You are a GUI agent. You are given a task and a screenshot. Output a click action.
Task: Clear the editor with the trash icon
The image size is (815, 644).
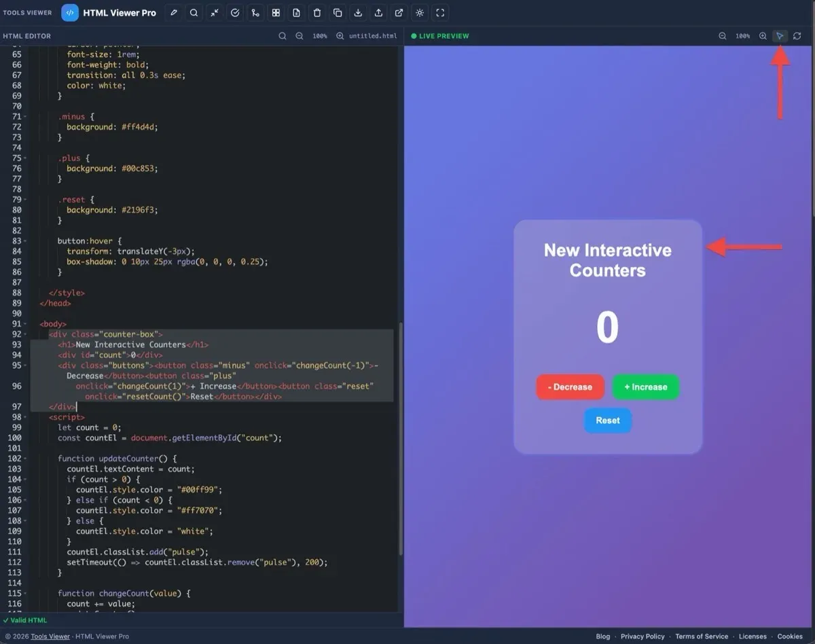click(x=317, y=13)
